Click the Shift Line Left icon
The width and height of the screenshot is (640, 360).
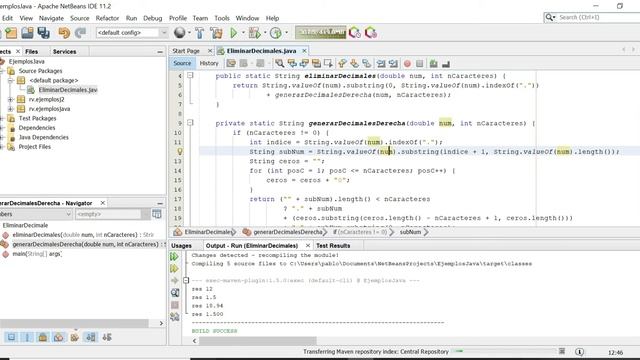click(381, 63)
